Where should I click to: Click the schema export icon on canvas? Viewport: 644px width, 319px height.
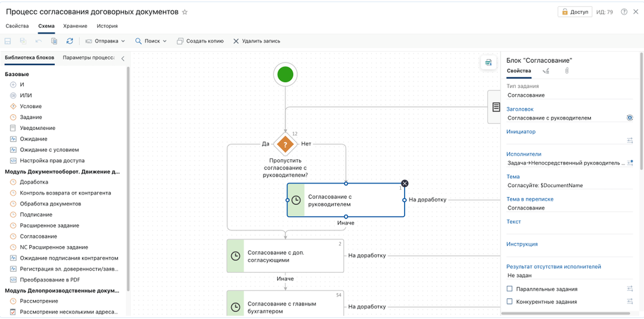(x=488, y=63)
